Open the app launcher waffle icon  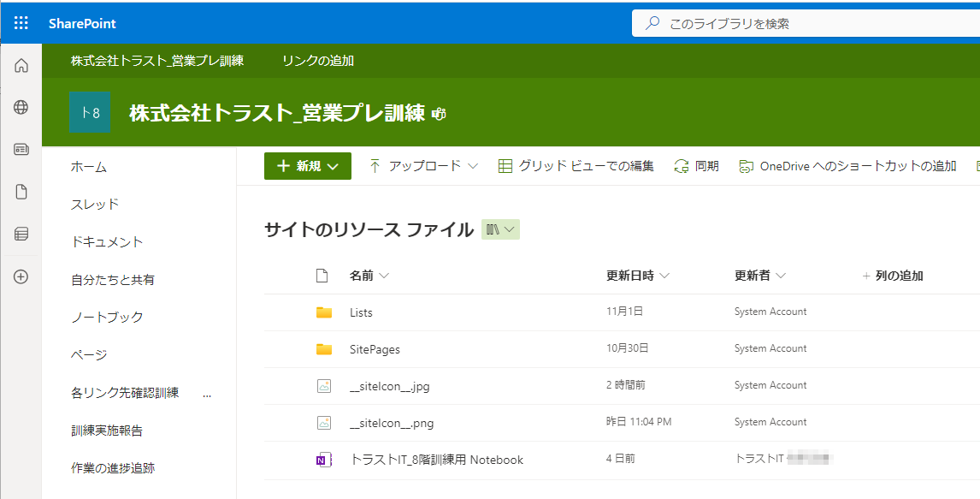pos(21,23)
